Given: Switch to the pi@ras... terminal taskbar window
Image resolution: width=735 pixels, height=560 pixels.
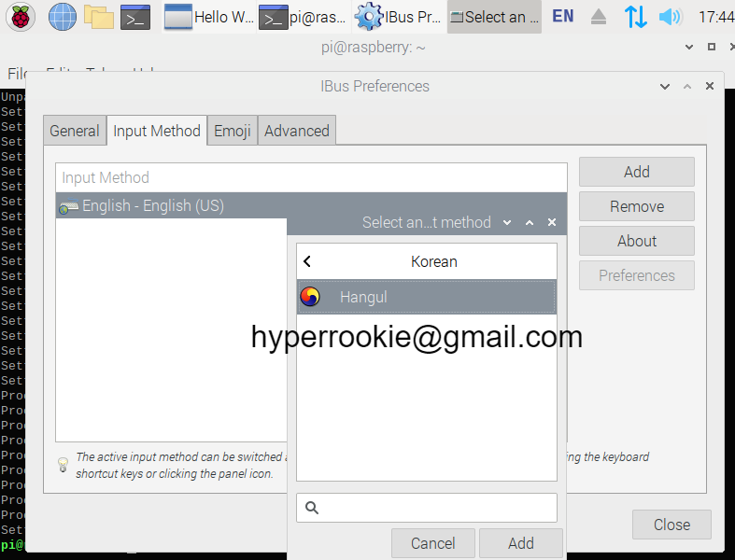Looking at the screenshot, I should pyautogui.click(x=304, y=17).
